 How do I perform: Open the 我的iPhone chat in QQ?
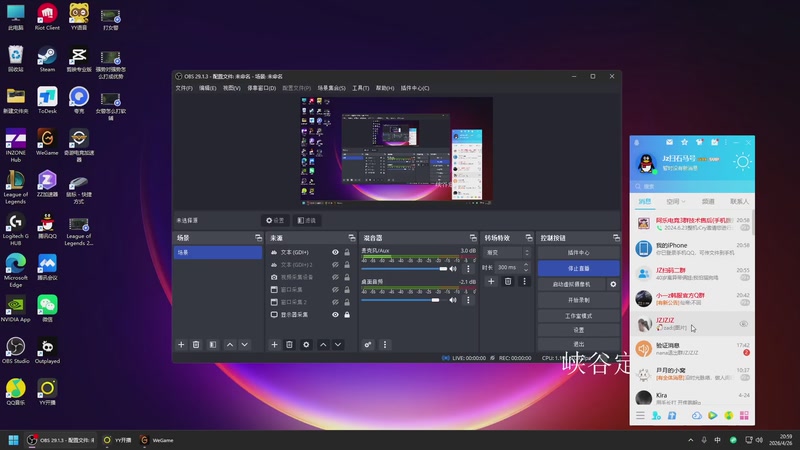pos(692,248)
